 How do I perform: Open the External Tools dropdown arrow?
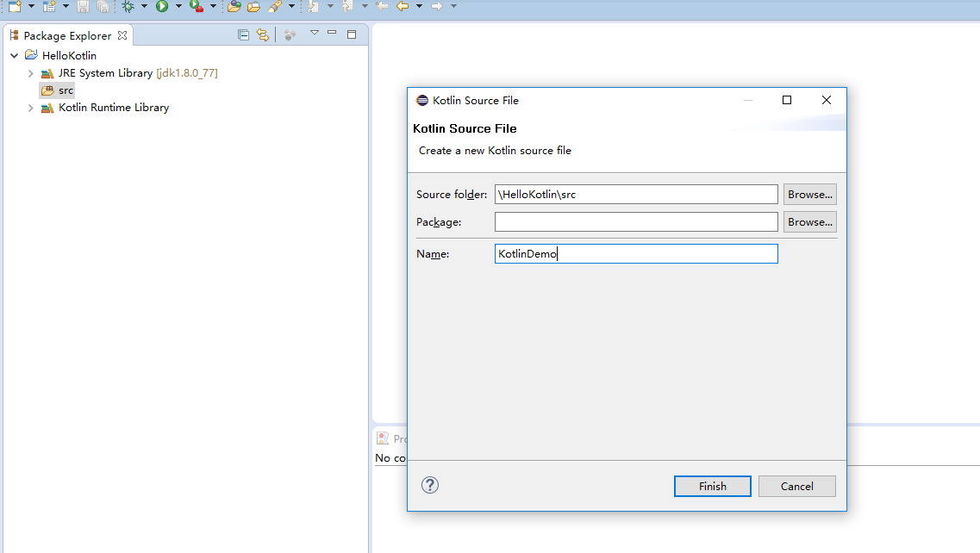pos(213,6)
